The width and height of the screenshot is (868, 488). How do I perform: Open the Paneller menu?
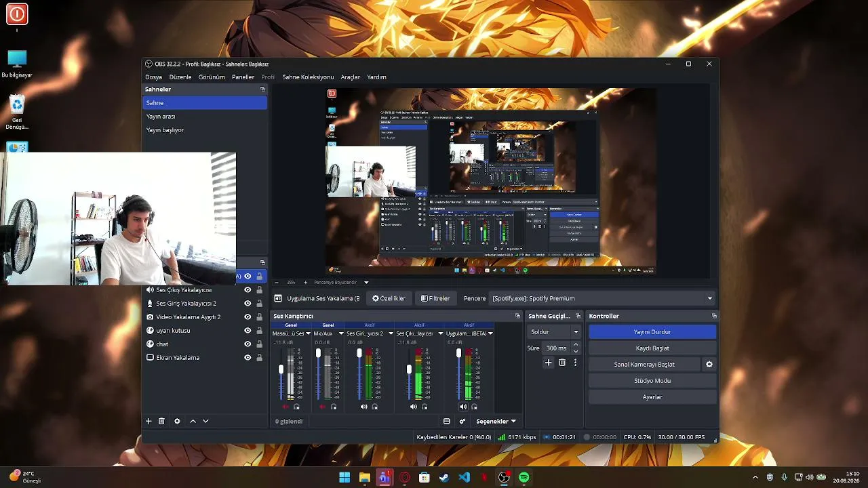pyautogui.click(x=243, y=77)
